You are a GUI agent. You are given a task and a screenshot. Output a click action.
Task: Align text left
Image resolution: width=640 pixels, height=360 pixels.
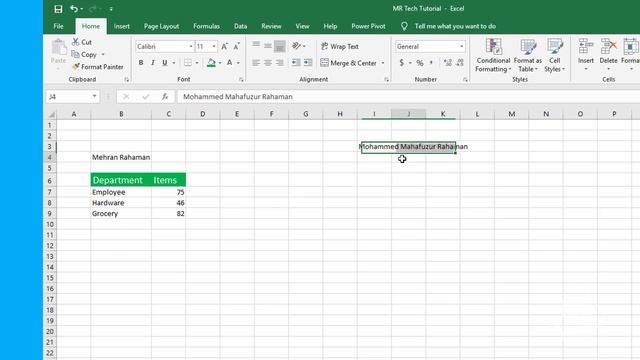point(256,63)
